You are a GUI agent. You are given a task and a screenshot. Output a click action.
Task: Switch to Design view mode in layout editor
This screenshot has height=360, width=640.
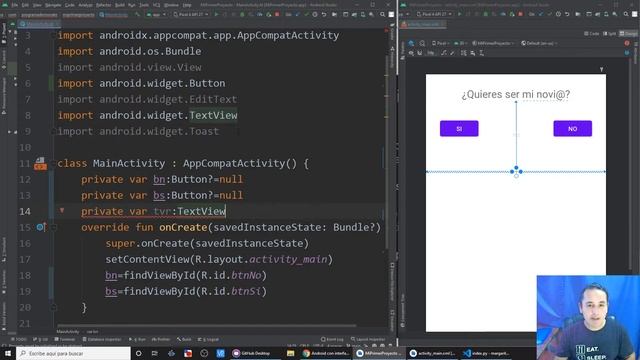[628, 34]
